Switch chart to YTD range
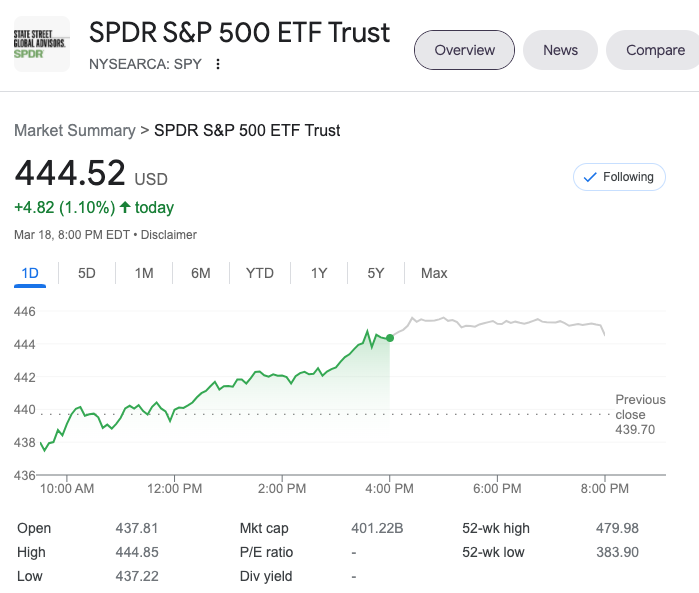The width and height of the screenshot is (699, 593). pyautogui.click(x=260, y=273)
